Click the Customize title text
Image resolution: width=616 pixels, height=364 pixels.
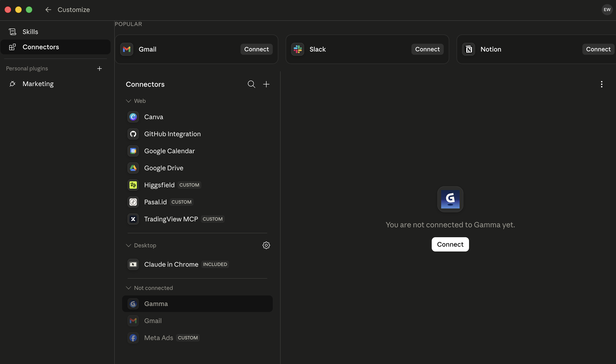coord(74,10)
